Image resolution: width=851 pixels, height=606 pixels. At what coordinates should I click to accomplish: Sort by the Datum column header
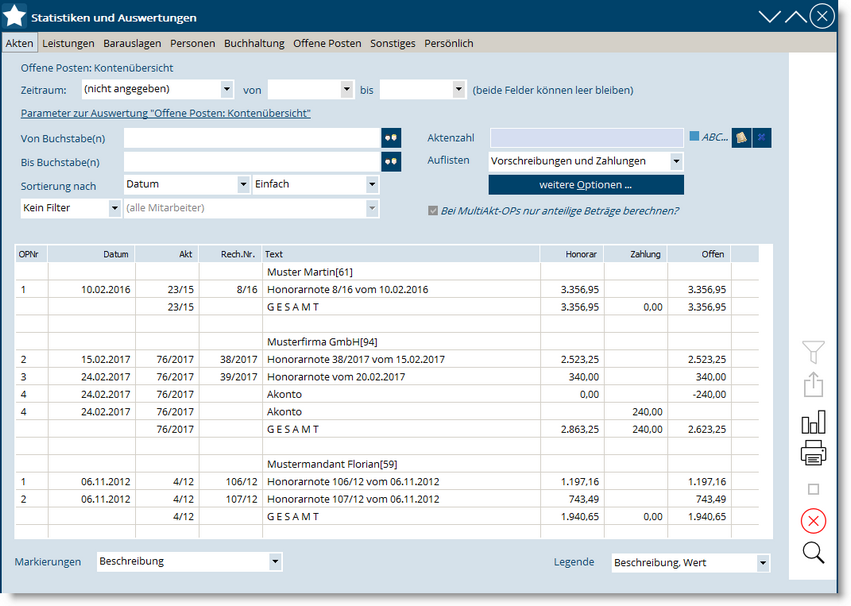pos(91,254)
